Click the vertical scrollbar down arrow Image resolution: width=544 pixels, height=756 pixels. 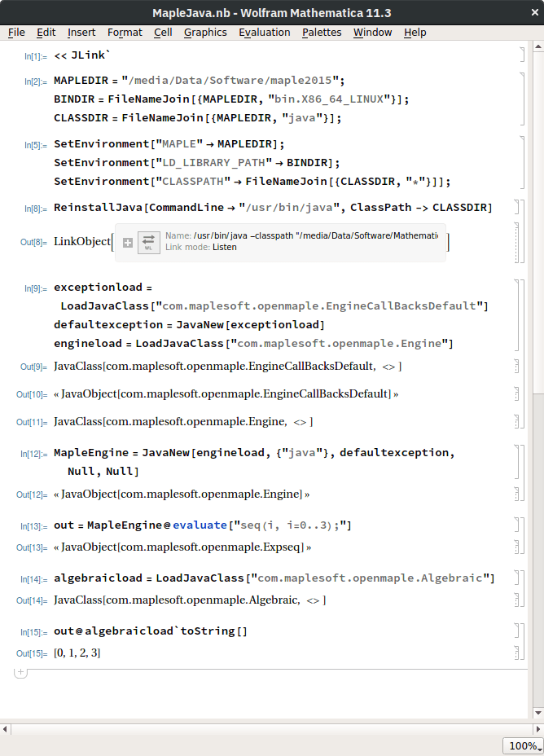538,713
